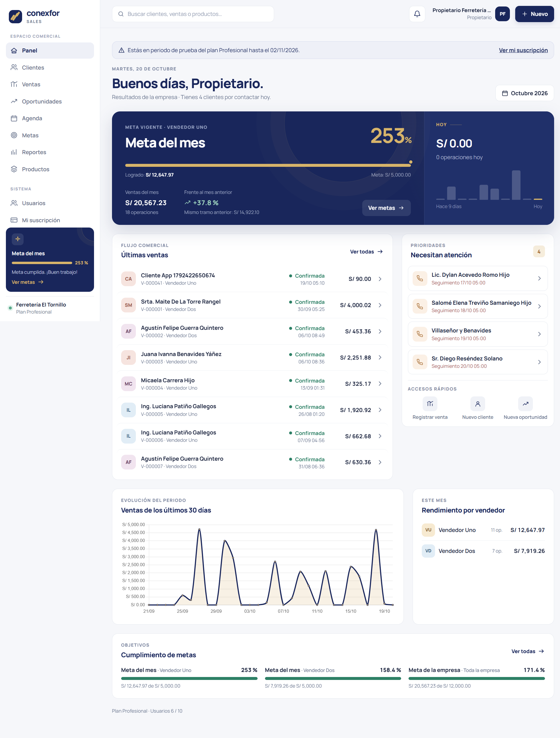This screenshot has height=738, width=560.
Task: Open Productos in the sidebar
Action: (50, 169)
